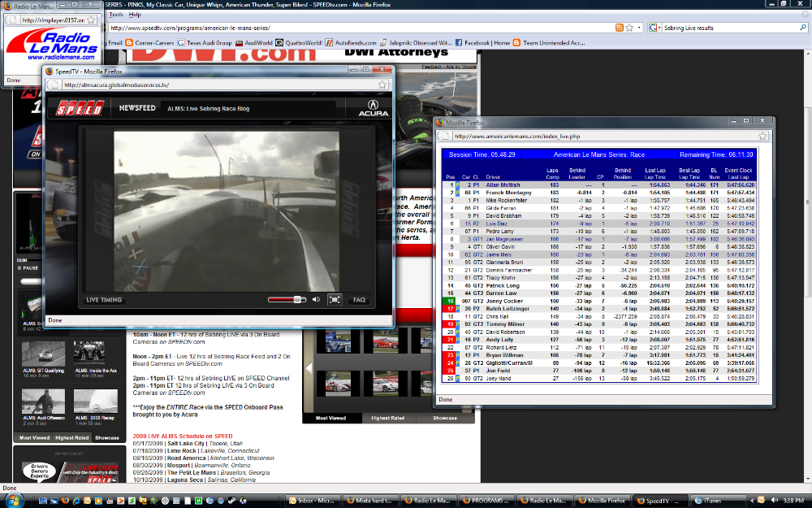This screenshot has width=812, height=508.
Task: Launch Internet Explorer from the quick launch bar
Action: coord(76,500)
